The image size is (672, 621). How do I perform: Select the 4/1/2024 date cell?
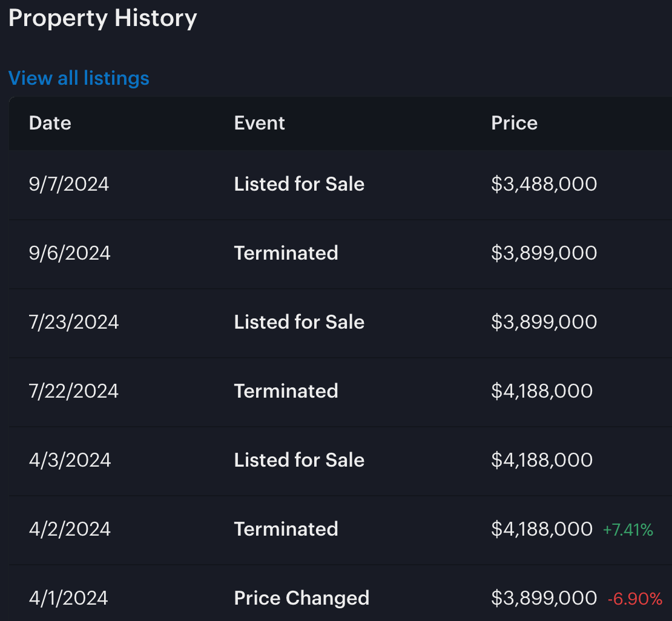coord(68,598)
